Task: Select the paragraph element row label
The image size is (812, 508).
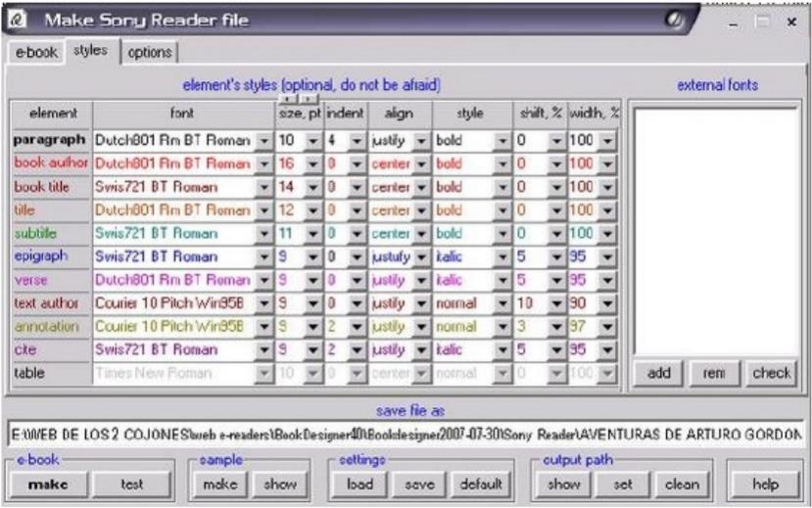Action: (50, 140)
